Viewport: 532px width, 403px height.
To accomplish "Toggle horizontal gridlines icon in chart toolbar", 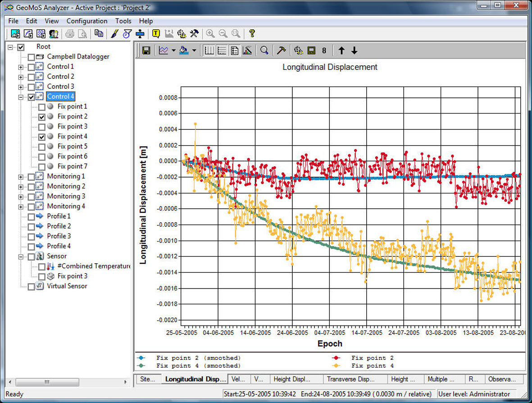I will (x=222, y=50).
